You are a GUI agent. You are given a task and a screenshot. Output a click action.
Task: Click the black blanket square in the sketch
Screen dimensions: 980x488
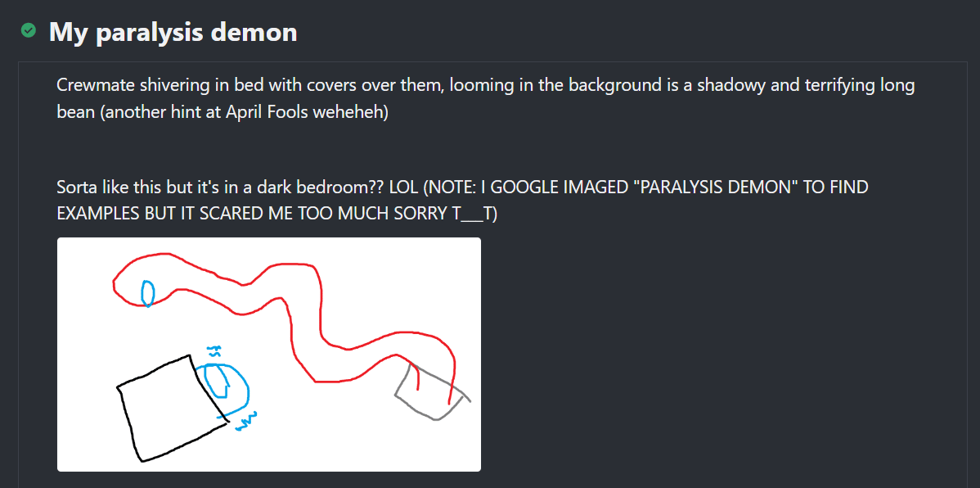click(x=173, y=408)
